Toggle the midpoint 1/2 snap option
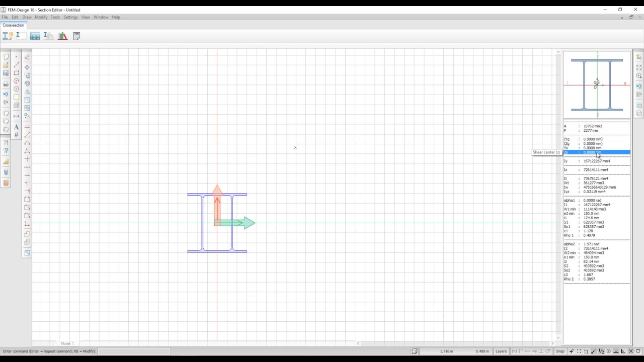The width and height of the screenshot is (644, 362). [601, 351]
